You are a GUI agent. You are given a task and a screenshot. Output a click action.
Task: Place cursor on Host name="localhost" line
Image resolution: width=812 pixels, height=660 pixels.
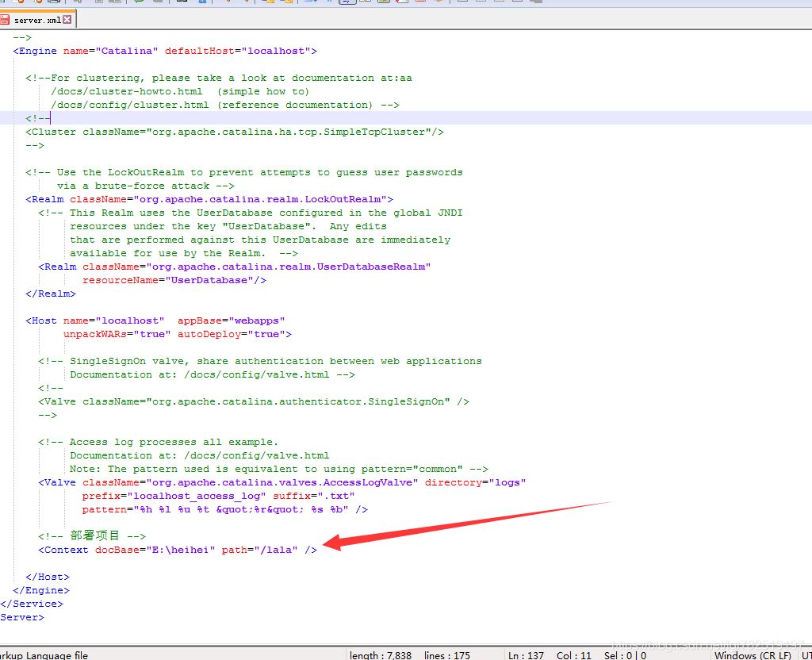pyautogui.click(x=155, y=320)
